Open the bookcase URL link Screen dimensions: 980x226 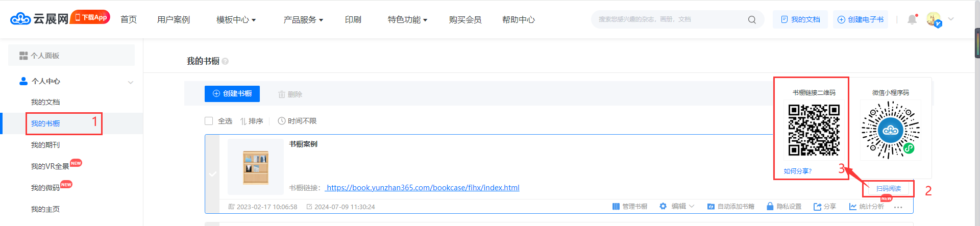tap(422, 188)
